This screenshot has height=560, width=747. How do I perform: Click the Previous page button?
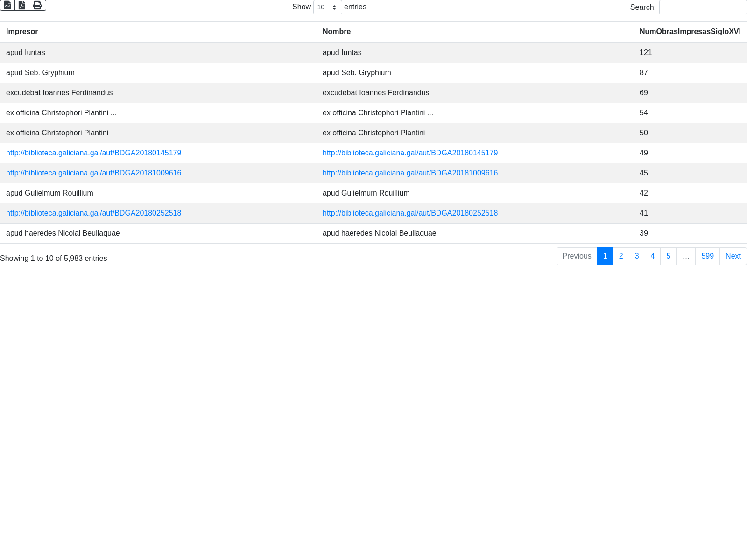tap(577, 256)
